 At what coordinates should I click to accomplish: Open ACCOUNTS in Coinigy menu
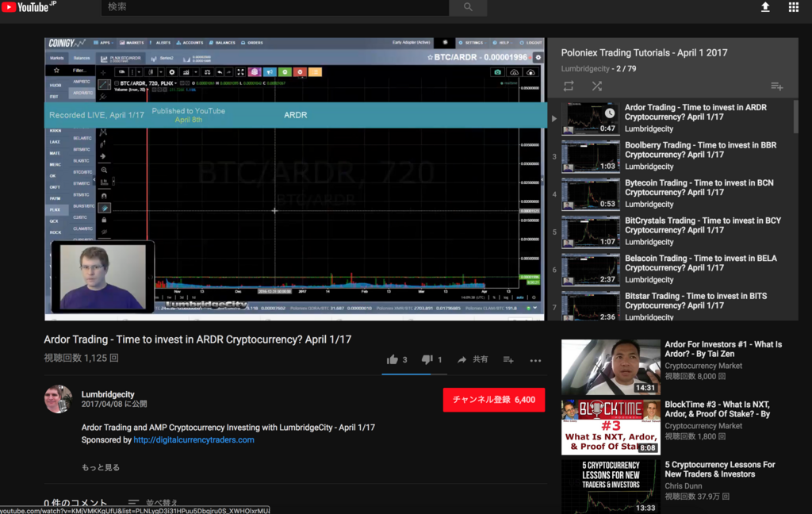coord(190,43)
